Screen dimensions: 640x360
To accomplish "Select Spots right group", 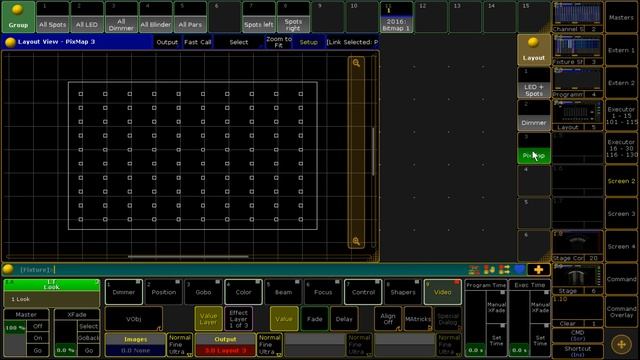I will [293, 17].
